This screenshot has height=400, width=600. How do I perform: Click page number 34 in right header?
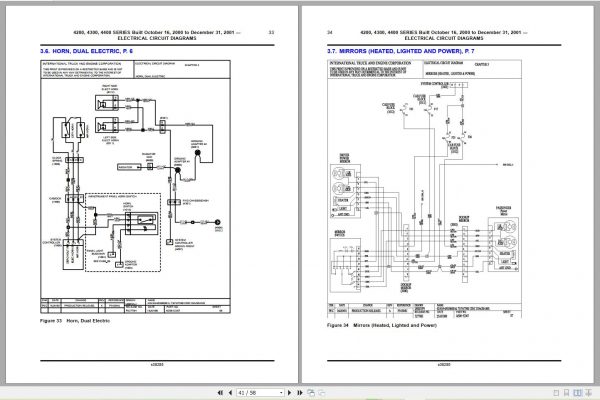click(x=329, y=33)
